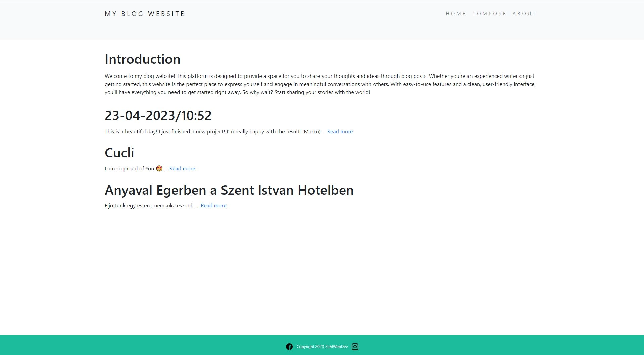The height and width of the screenshot is (355, 644).
Task: Read more of the 23-04-2023/10:52 post
Action: pyautogui.click(x=340, y=132)
